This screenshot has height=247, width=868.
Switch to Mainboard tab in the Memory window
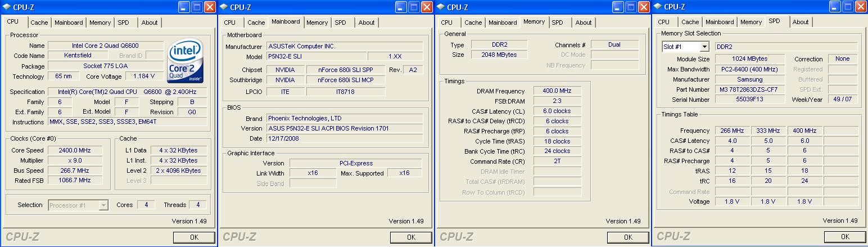tap(503, 23)
